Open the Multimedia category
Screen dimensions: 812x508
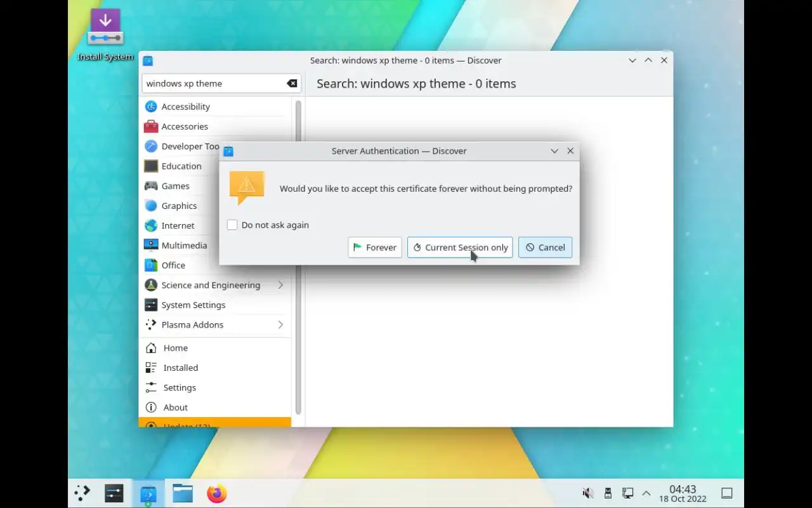[215, 245]
